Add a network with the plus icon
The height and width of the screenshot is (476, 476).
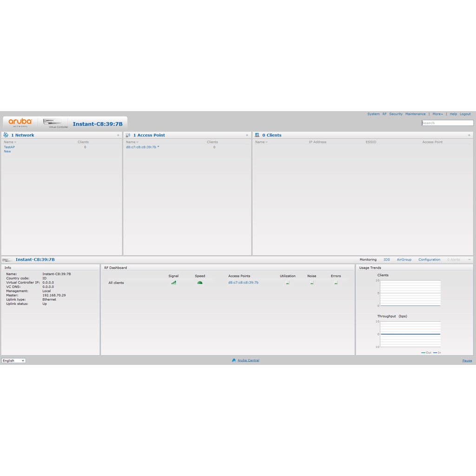[x=118, y=135]
